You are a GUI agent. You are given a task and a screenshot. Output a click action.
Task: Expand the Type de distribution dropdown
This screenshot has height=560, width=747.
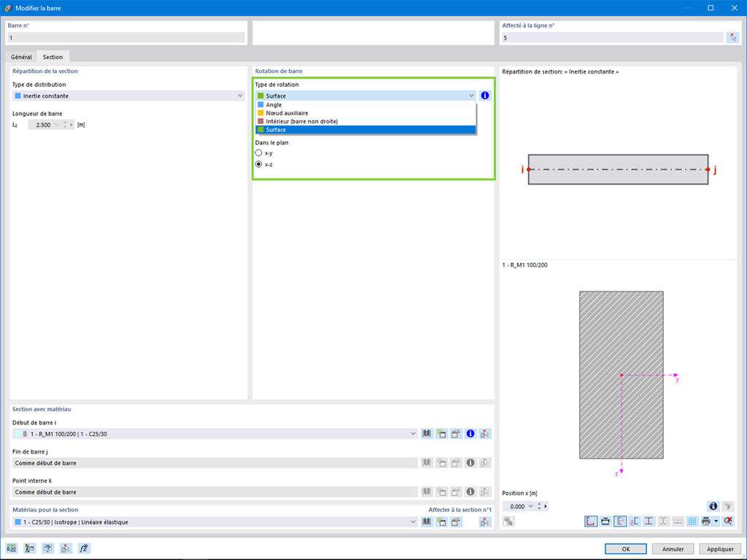[x=240, y=96]
